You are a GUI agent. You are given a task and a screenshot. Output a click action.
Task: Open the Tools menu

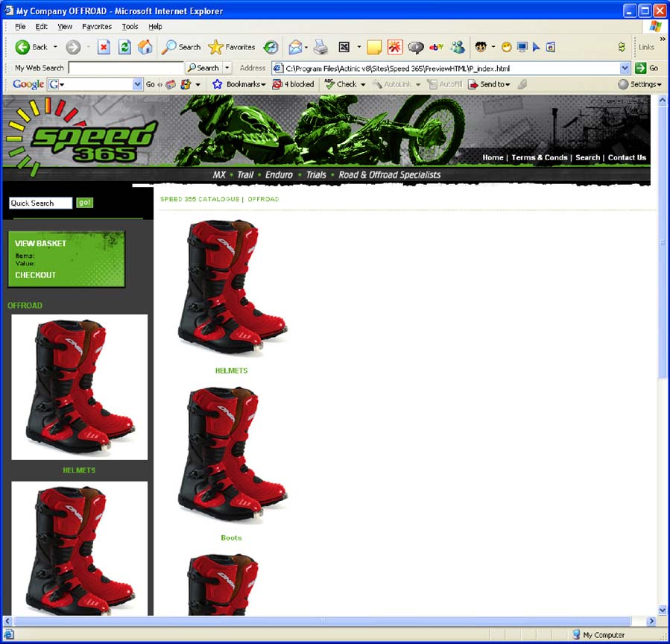click(x=130, y=27)
